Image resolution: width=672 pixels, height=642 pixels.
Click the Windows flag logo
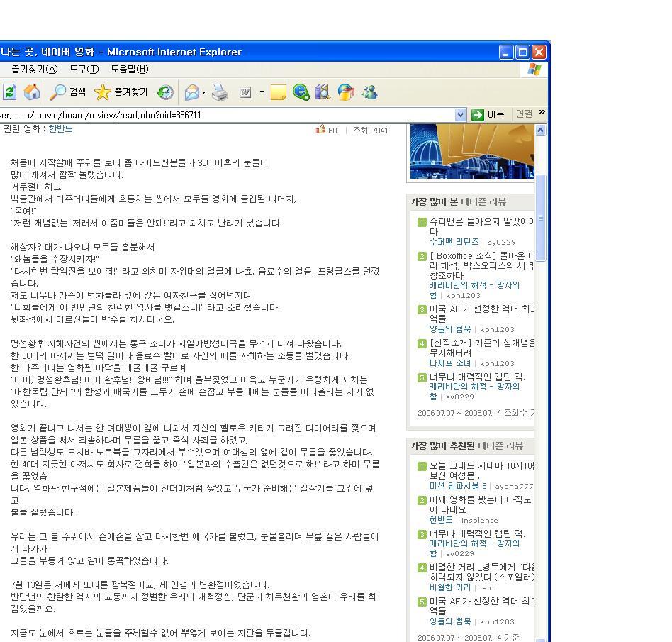click(x=534, y=69)
